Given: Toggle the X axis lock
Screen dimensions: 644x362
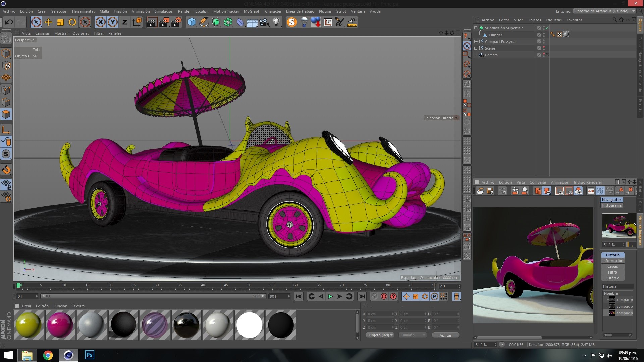Looking at the screenshot, I should pyautogui.click(x=100, y=22).
